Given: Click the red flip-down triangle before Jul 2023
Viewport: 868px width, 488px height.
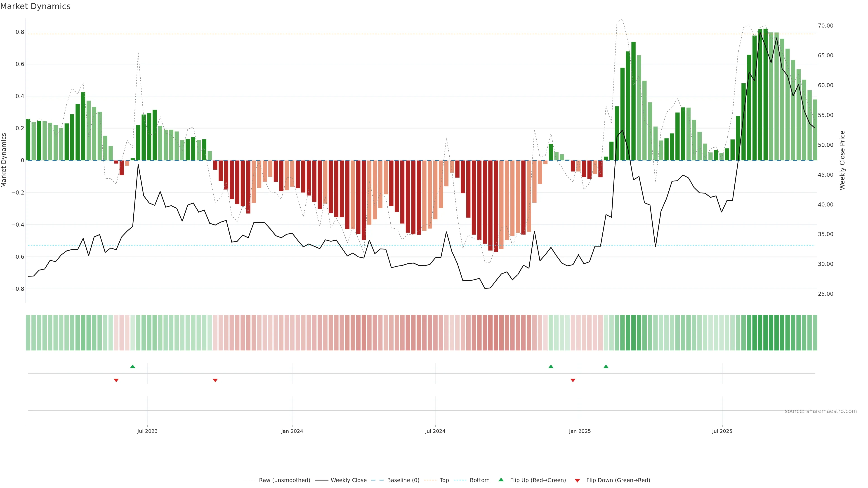Looking at the screenshot, I should point(116,380).
